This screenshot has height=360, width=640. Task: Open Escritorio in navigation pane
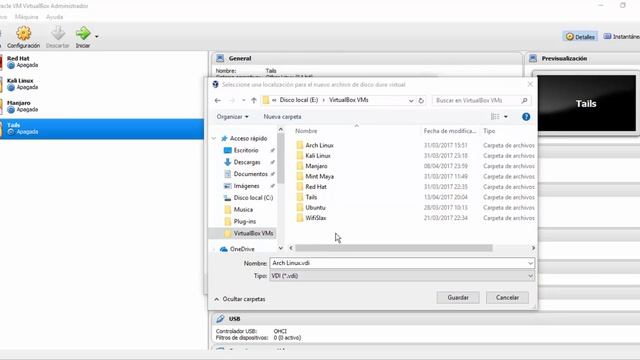click(246, 150)
